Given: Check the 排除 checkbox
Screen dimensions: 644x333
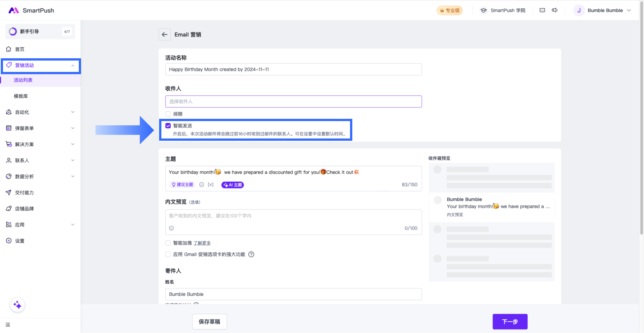Looking at the screenshot, I should pos(168,114).
